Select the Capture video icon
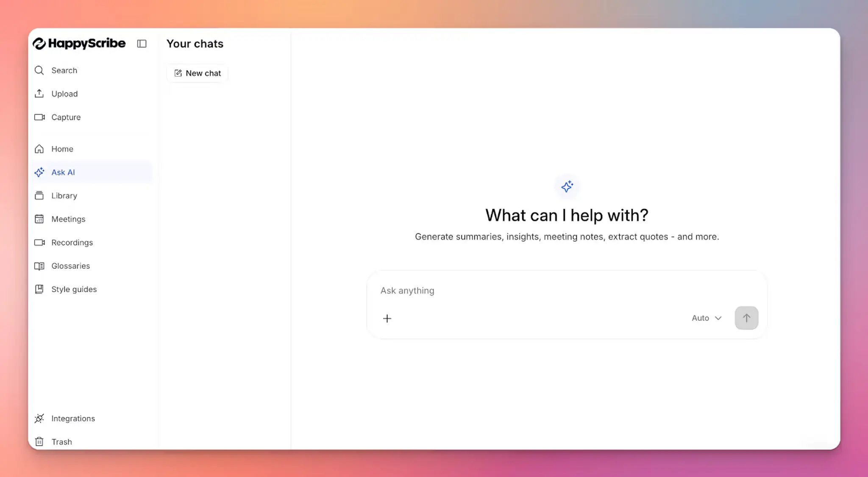The image size is (868, 477). click(x=39, y=117)
